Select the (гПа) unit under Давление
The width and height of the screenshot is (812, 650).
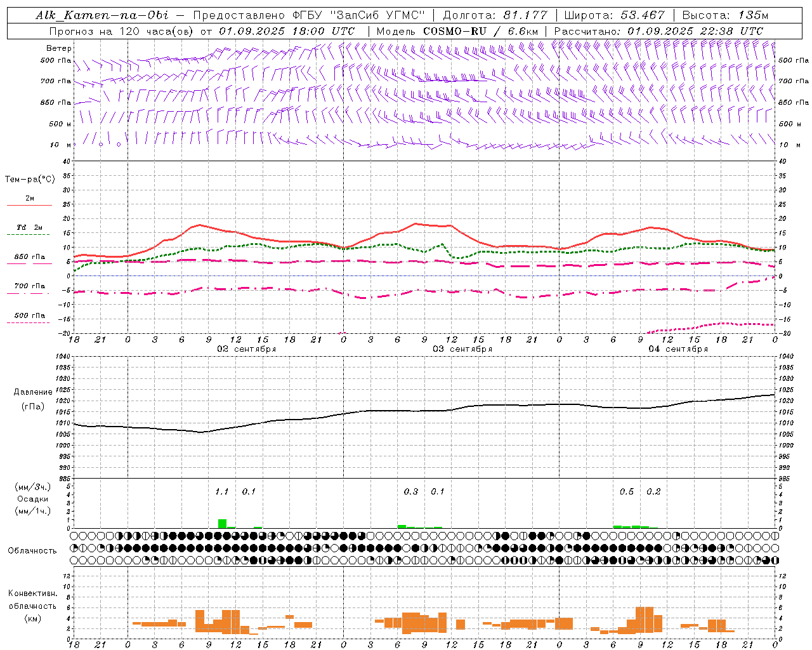pyautogui.click(x=32, y=407)
